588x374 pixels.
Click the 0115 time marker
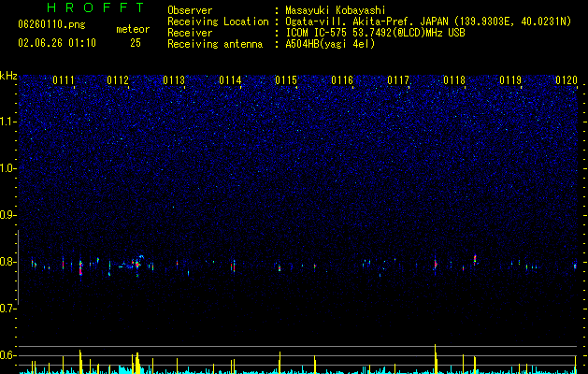[286, 80]
